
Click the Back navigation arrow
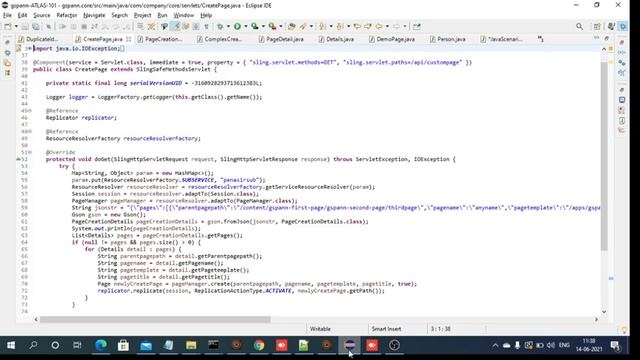[379, 27]
